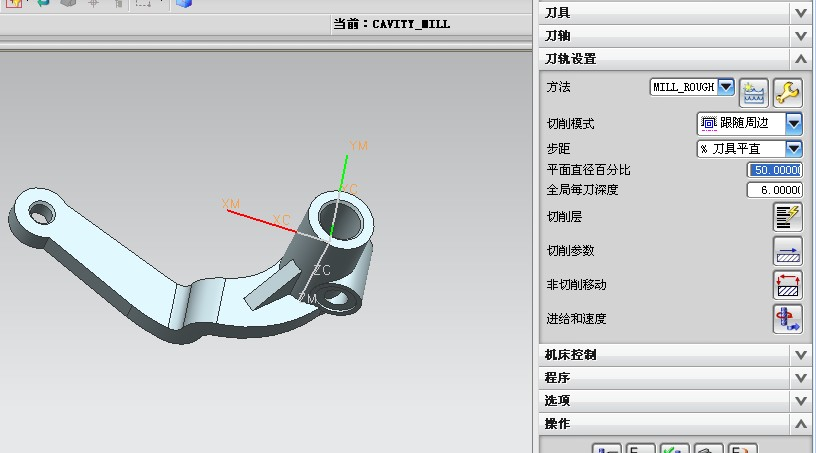Open the 切削模式 dropdown showing 跟随周边

(749, 123)
